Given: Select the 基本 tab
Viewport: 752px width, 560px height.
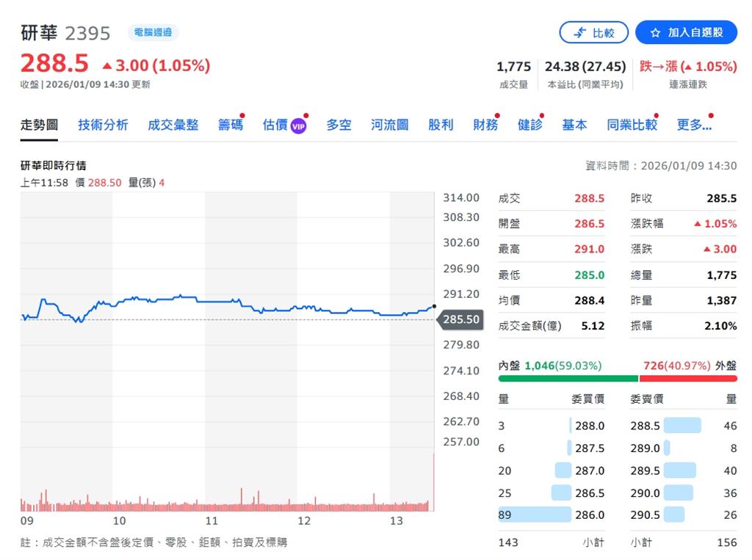Looking at the screenshot, I should (574, 125).
